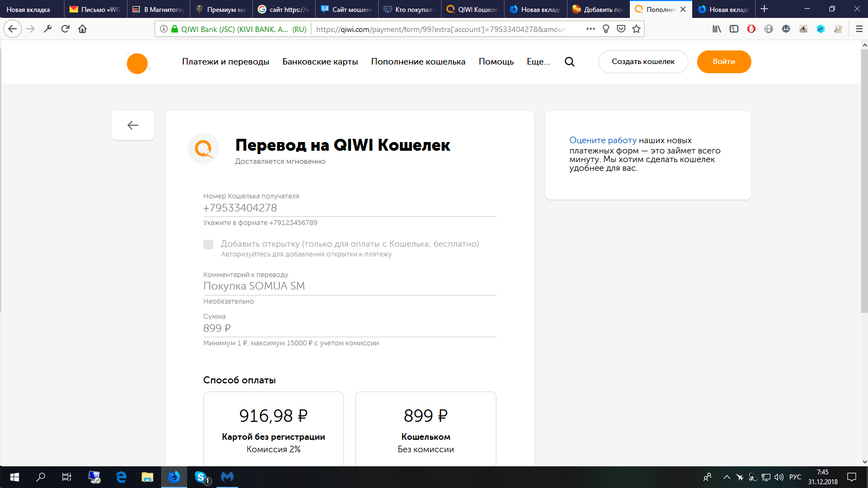
Task: Follow the Оцените работу link
Action: click(603, 140)
